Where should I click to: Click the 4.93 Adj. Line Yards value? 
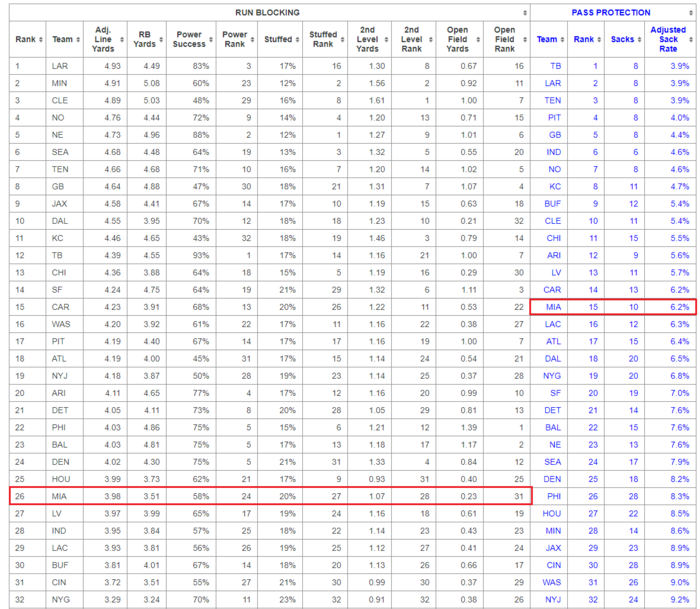(112, 66)
